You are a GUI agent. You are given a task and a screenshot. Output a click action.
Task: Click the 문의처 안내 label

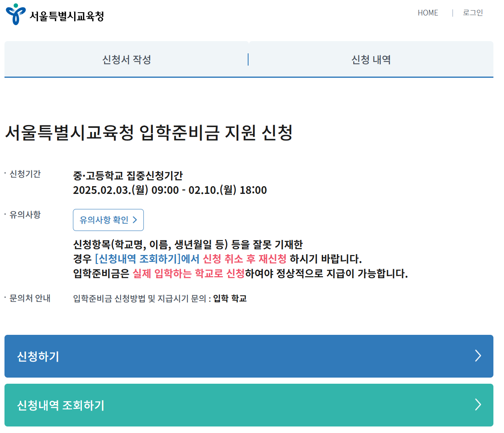[x=30, y=298]
